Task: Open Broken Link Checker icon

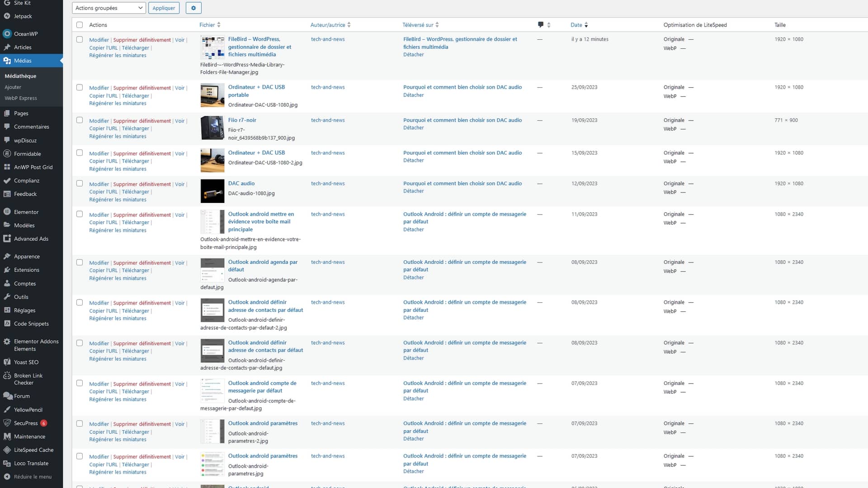Action: (x=7, y=375)
